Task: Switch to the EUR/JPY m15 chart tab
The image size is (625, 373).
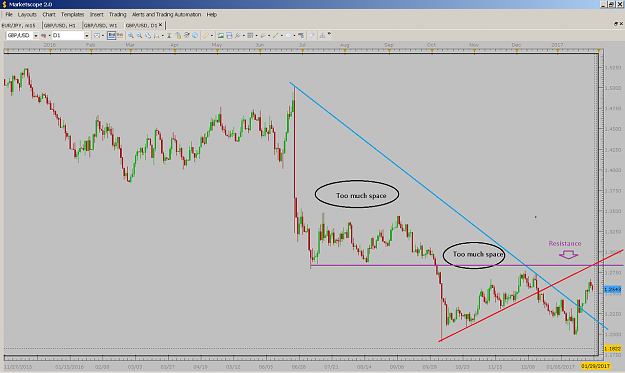Action: coord(19,25)
